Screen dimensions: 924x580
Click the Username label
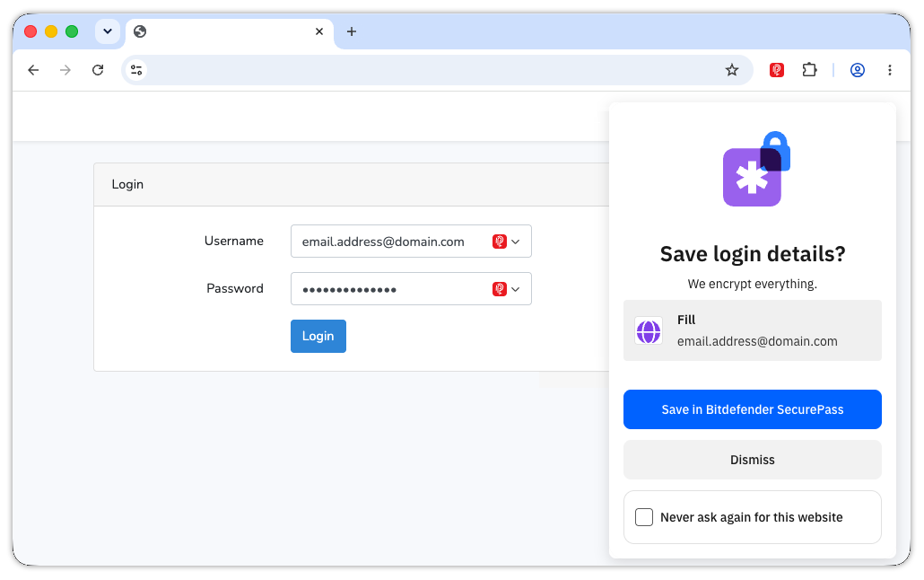233,241
